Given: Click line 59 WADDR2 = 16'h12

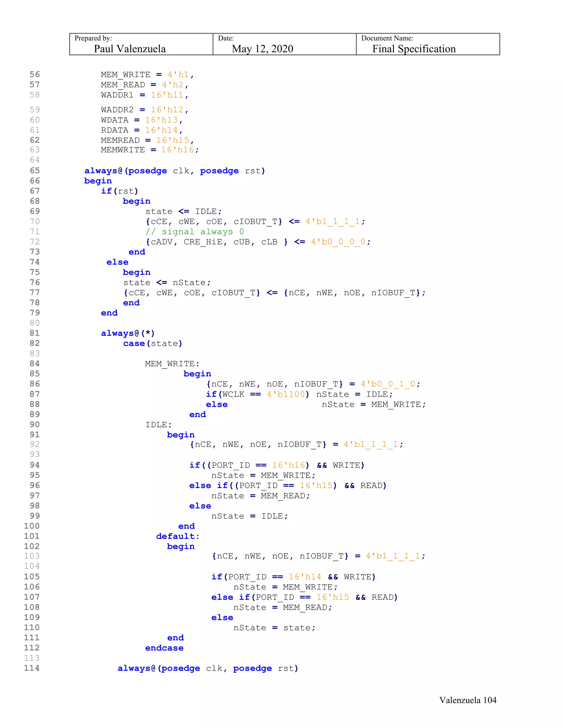Looking at the screenshot, I should [145, 110].
